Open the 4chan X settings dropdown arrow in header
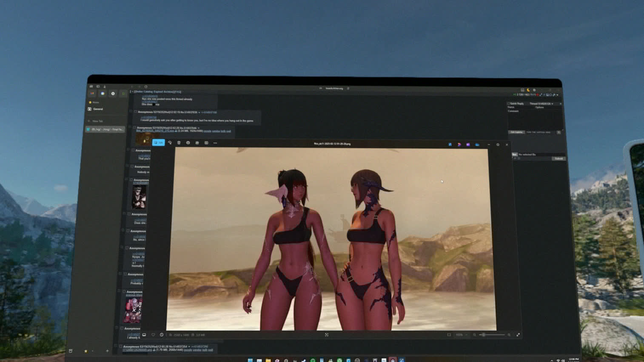Viewport: 644px width, 362px height. point(557,95)
